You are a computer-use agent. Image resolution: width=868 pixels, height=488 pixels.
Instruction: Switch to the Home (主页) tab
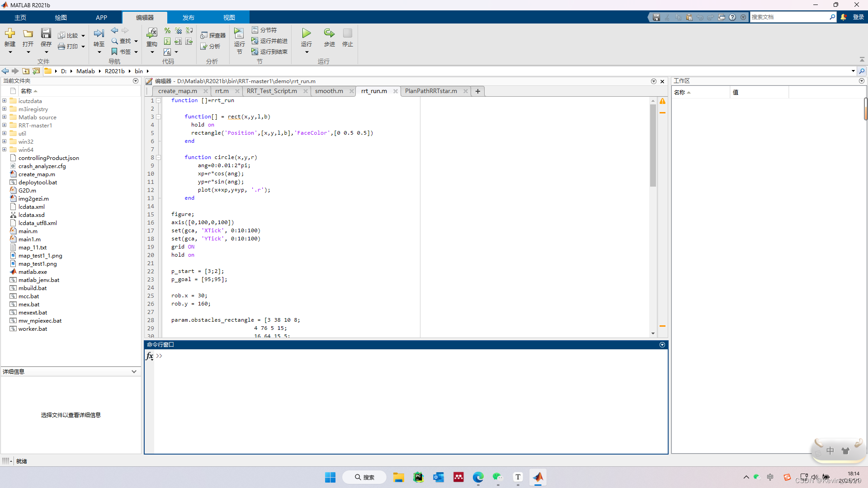tap(20, 18)
